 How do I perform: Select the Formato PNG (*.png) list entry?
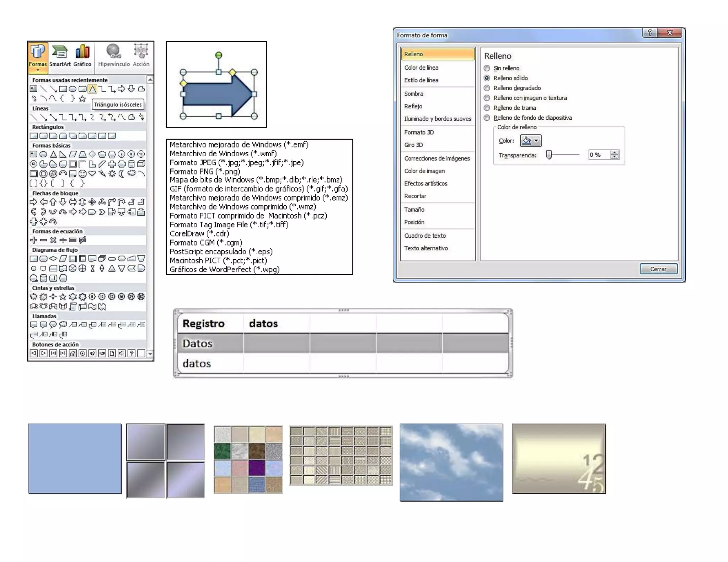click(205, 171)
